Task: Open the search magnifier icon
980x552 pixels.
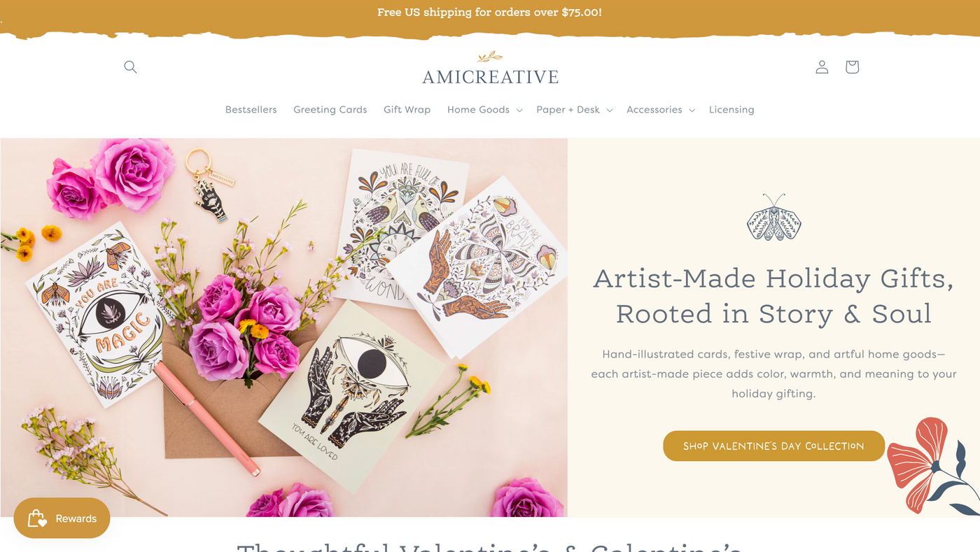Action: click(130, 67)
